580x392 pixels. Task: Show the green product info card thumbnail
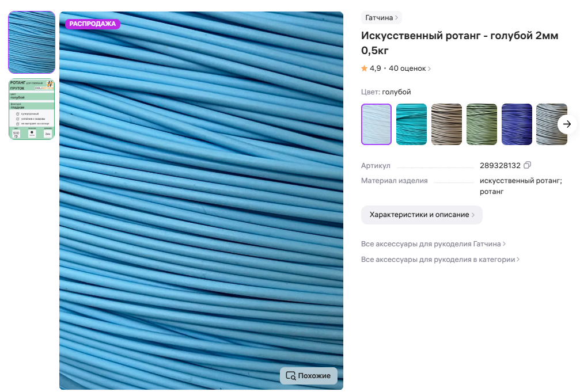tap(32, 109)
